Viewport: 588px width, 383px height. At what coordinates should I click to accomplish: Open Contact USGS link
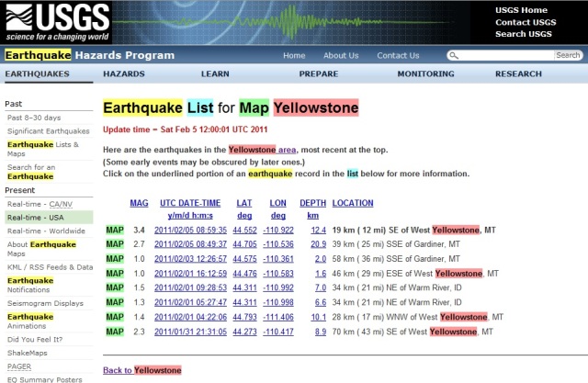pyautogui.click(x=526, y=22)
